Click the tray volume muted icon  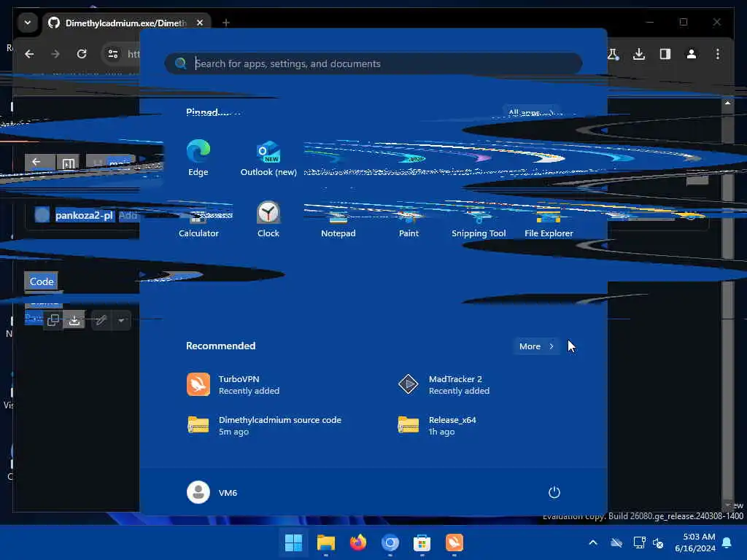tap(659, 542)
